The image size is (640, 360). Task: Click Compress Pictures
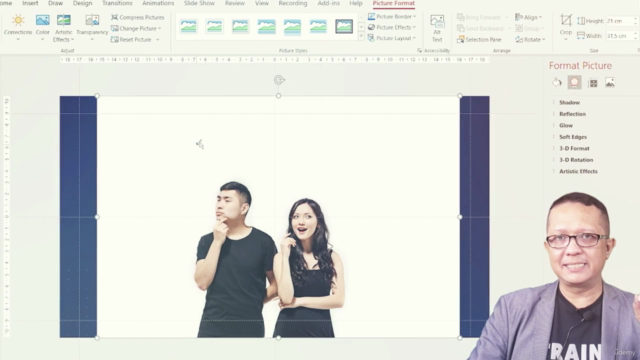pyautogui.click(x=138, y=17)
